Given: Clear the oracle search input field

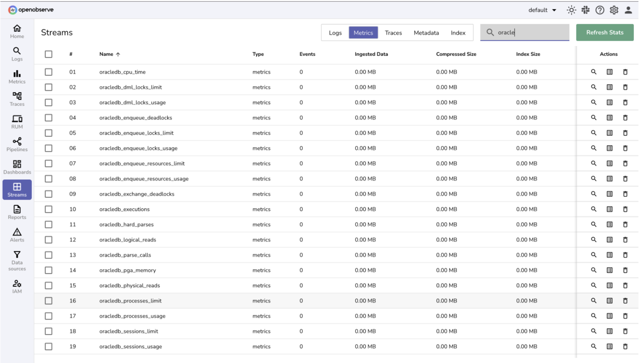Looking at the screenshot, I should [524, 32].
